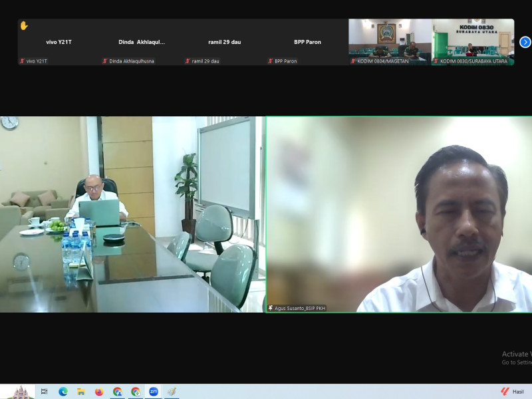Viewport: 532px width, 399px height.
Task: Click the Agus Susanto speaker video
Action: pos(399,213)
